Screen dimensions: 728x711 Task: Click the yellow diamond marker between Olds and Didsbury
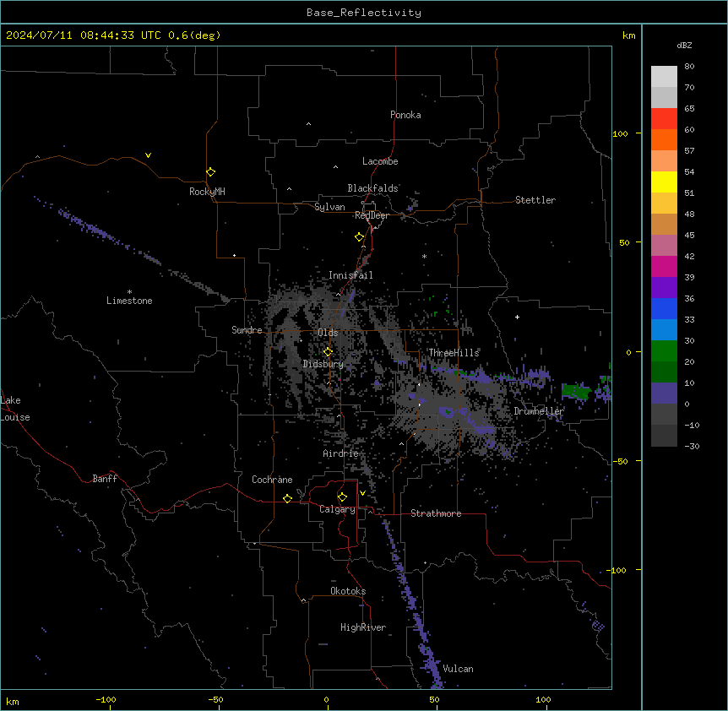(x=328, y=352)
